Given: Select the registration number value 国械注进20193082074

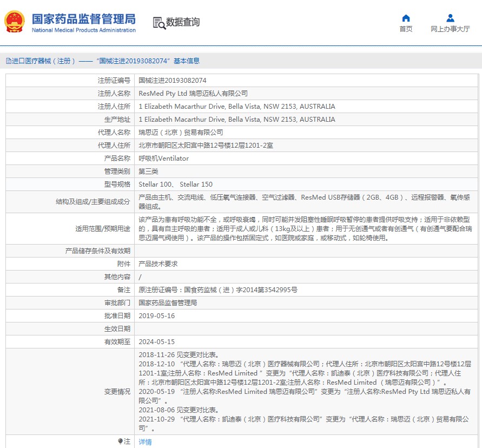Looking at the screenshot, I should click(x=172, y=80).
